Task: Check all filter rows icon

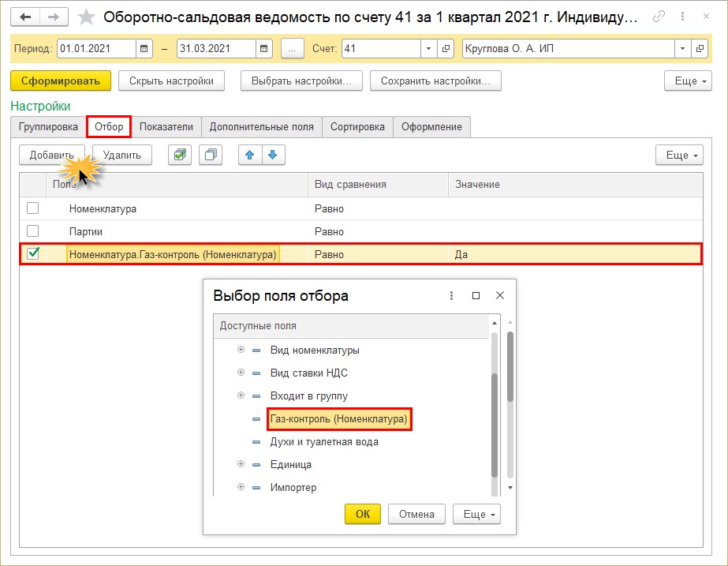Action: (180, 156)
